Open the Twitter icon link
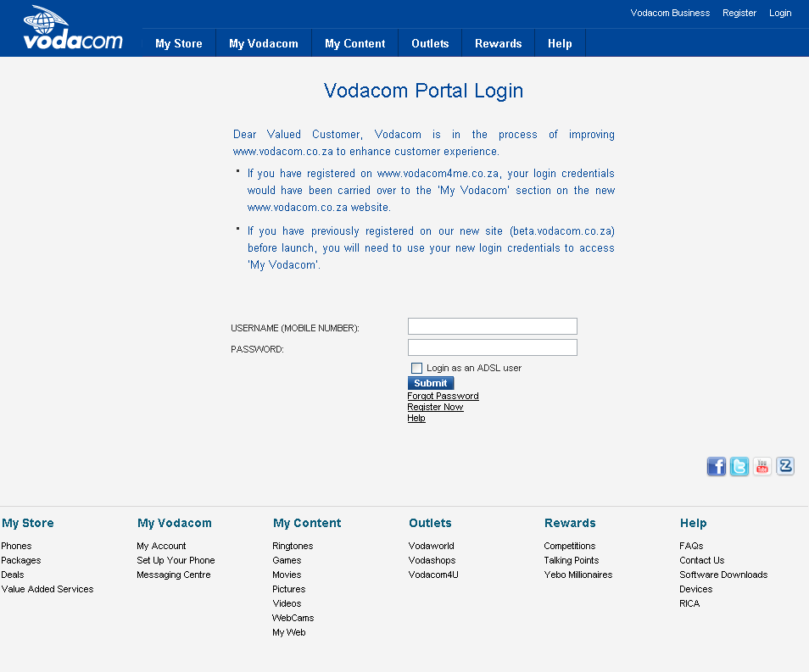Viewport: 809px width, 672px height. pyautogui.click(x=739, y=466)
